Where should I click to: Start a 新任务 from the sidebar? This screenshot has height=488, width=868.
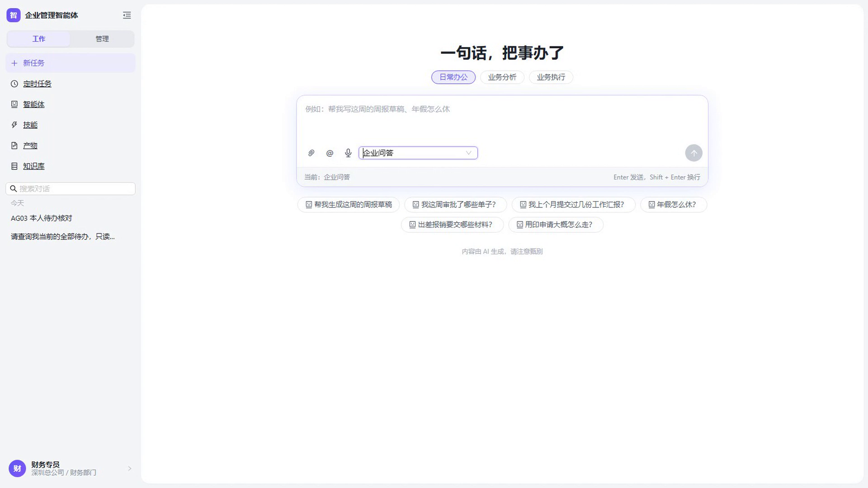pyautogui.click(x=71, y=63)
